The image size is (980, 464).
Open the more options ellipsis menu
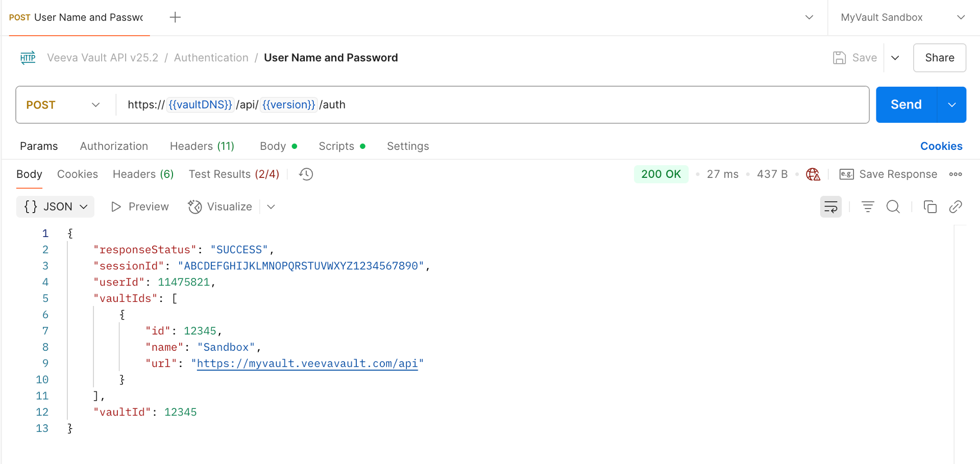click(955, 174)
